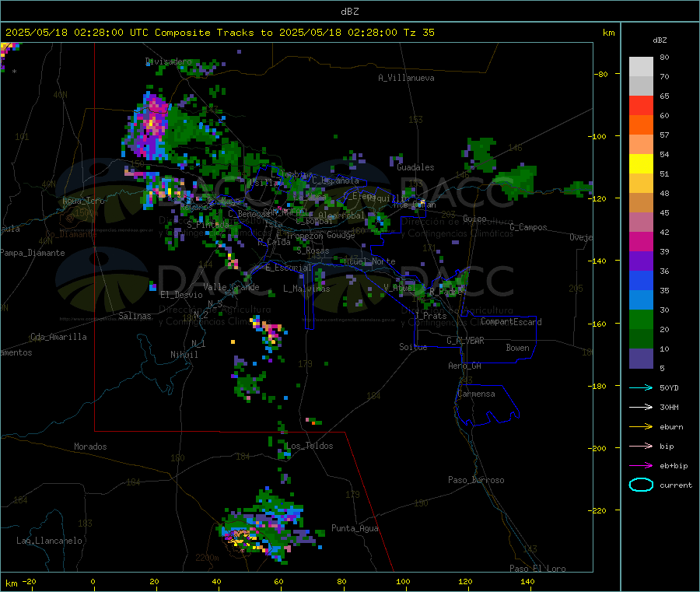Screen dimensions: 700x592
Task: Click the magenta eb+bip arrow symbol
Action: coord(641,465)
